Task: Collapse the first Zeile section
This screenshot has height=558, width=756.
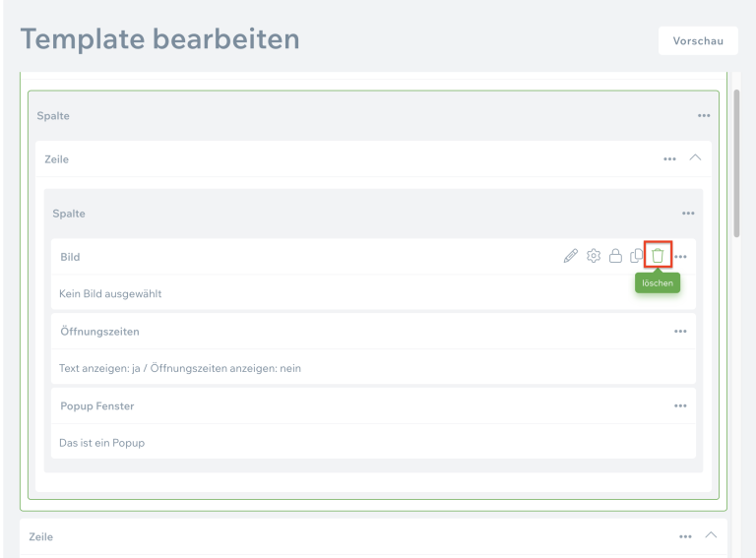Action: (696, 157)
